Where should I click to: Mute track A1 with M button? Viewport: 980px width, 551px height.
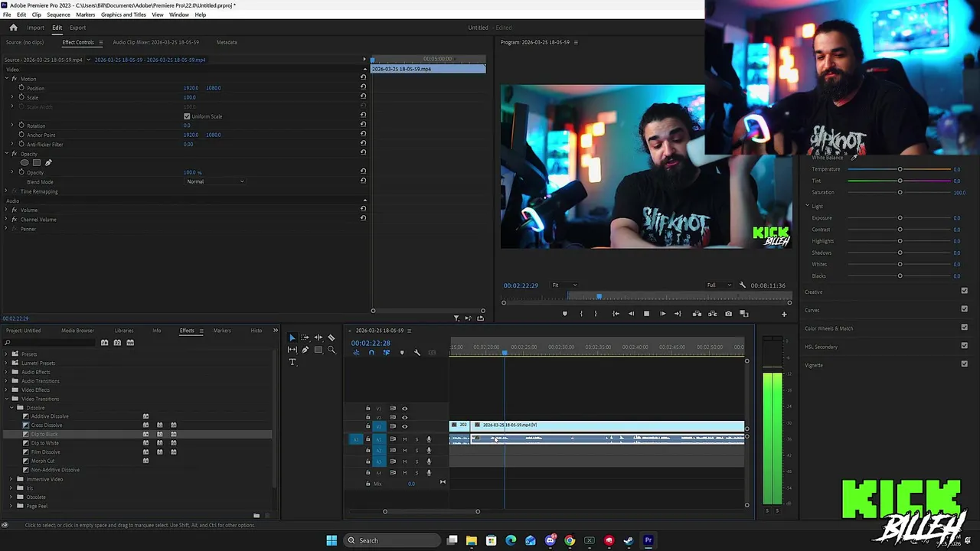pyautogui.click(x=404, y=439)
